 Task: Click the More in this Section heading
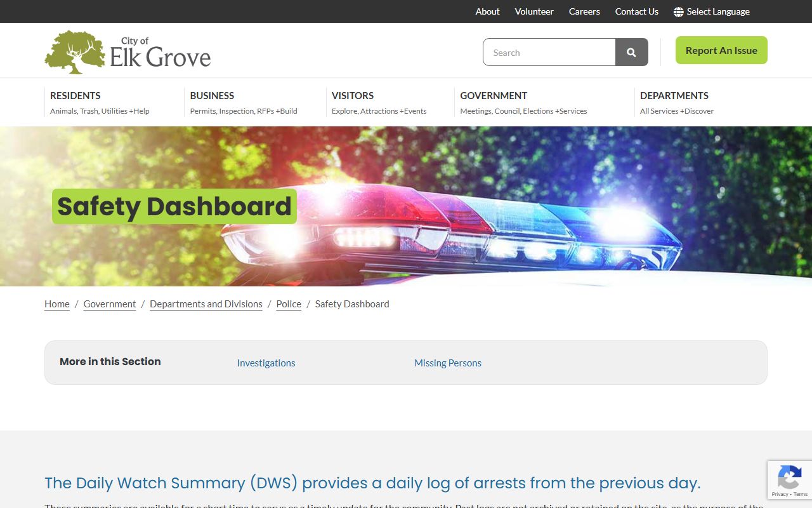pyautogui.click(x=110, y=361)
